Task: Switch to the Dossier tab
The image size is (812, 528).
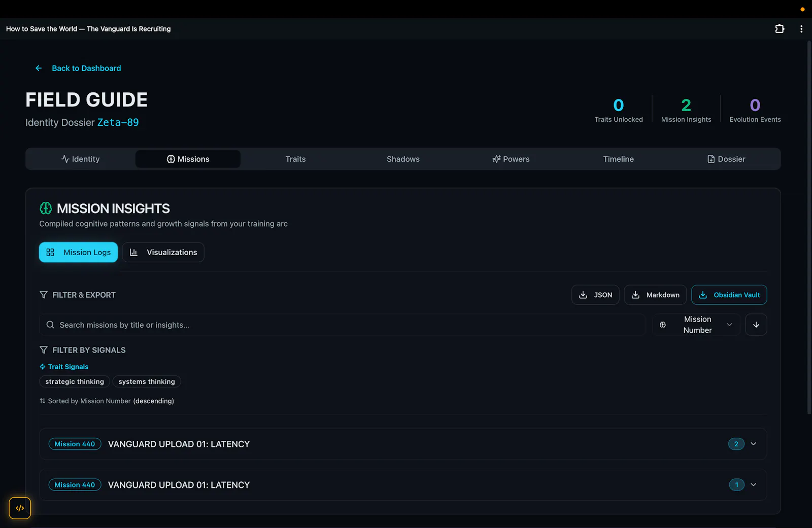Action: [x=726, y=159]
